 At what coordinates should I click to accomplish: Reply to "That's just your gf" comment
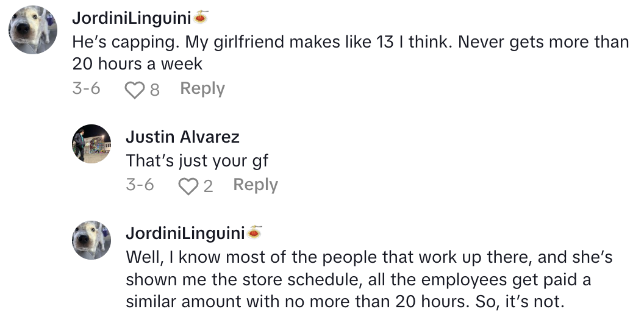click(256, 185)
